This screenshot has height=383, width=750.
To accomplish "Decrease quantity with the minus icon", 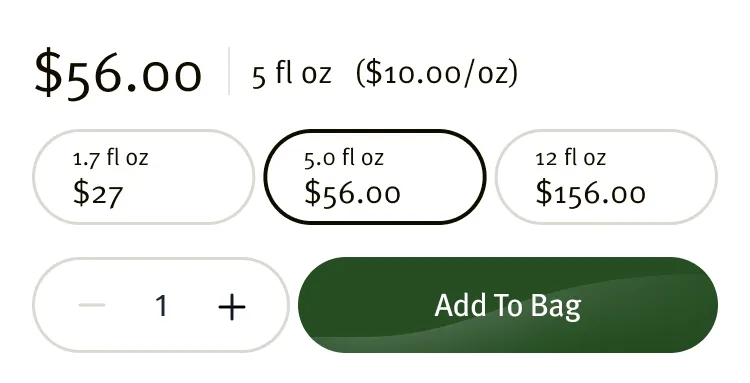I will [92, 305].
